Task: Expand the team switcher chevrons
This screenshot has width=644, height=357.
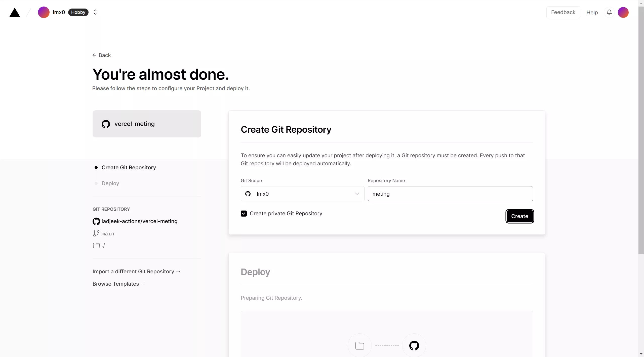Action: coord(95,12)
